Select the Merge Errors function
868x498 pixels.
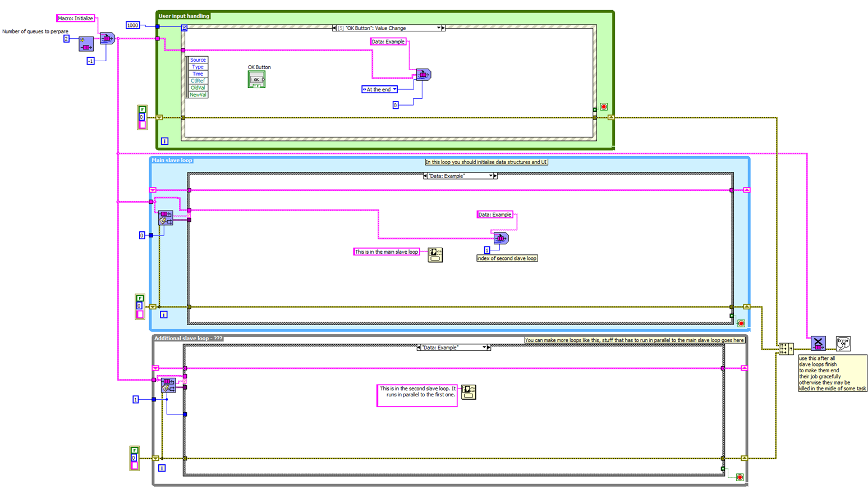tap(786, 349)
